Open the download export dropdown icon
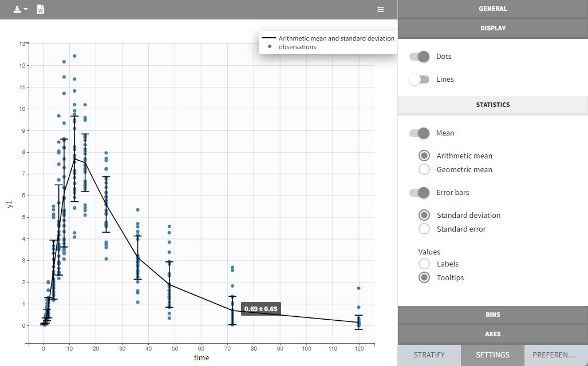 [x=20, y=10]
